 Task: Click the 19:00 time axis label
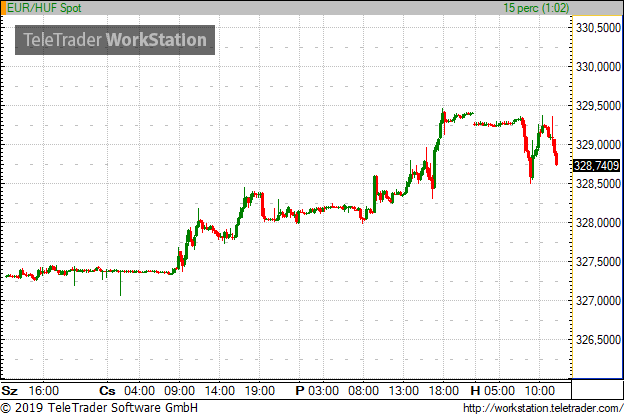[x=259, y=391]
